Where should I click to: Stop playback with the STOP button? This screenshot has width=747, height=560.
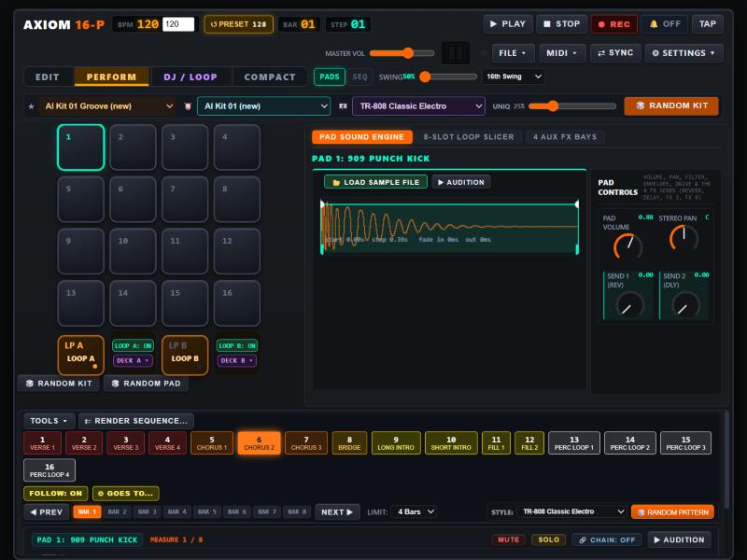562,24
